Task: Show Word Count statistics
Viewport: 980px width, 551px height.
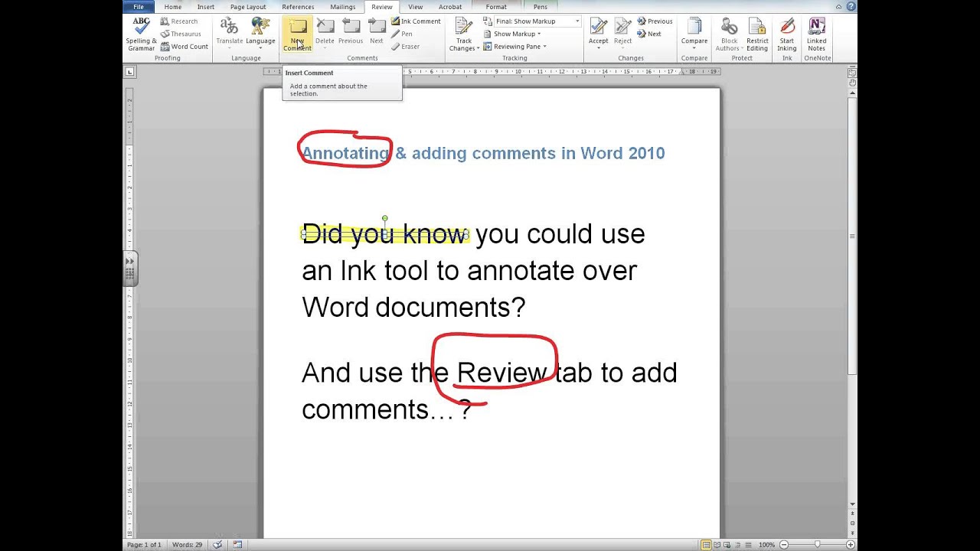Action: click(x=184, y=47)
